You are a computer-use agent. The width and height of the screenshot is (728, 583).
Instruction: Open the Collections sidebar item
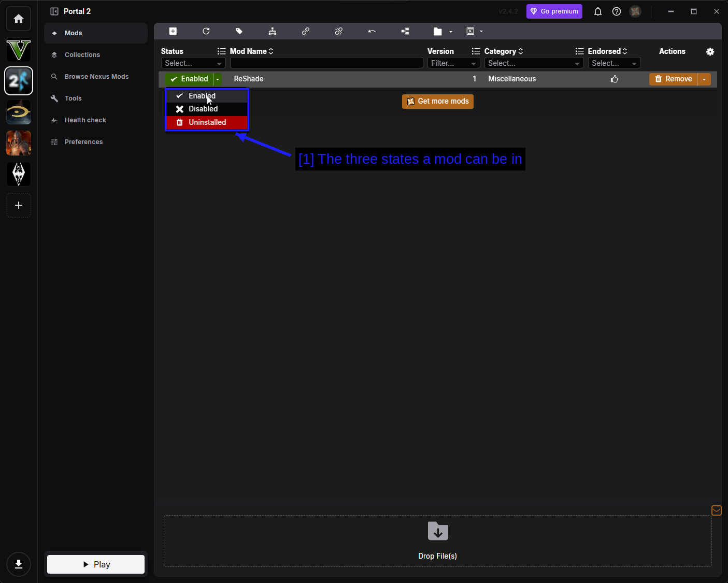(96, 55)
